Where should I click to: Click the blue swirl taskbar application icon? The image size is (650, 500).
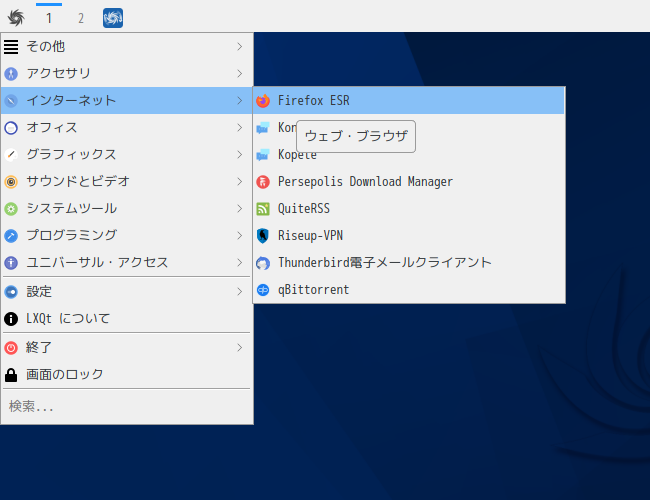point(113,18)
